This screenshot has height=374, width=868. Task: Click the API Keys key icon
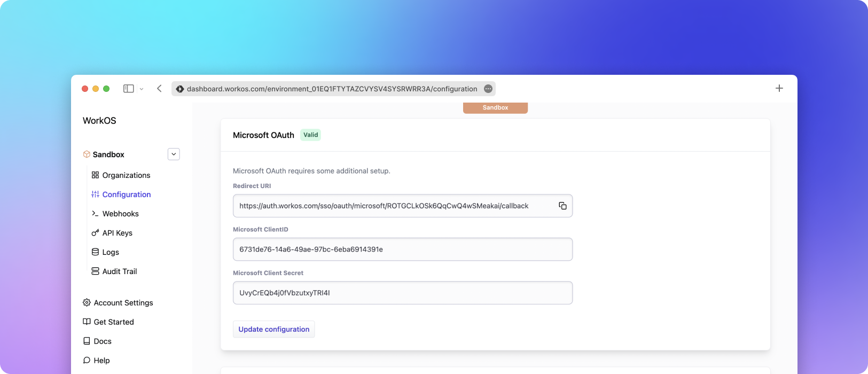[x=95, y=233]
